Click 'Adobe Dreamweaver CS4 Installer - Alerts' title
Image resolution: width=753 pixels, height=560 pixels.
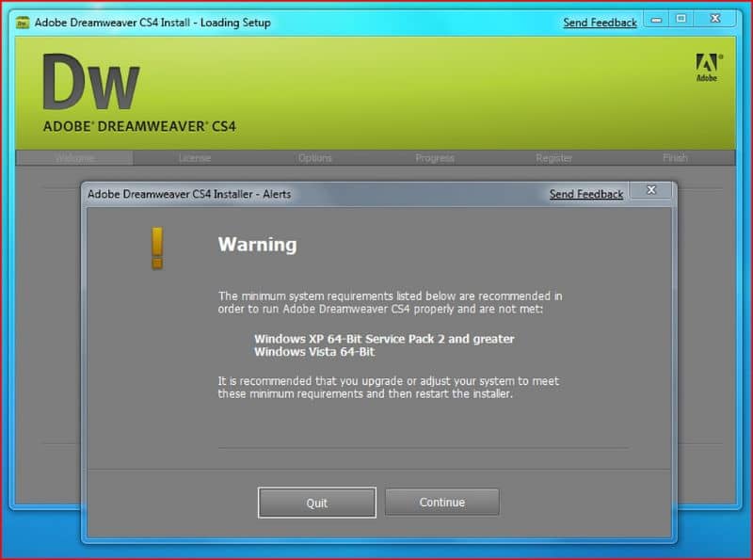tap(189, 194)
